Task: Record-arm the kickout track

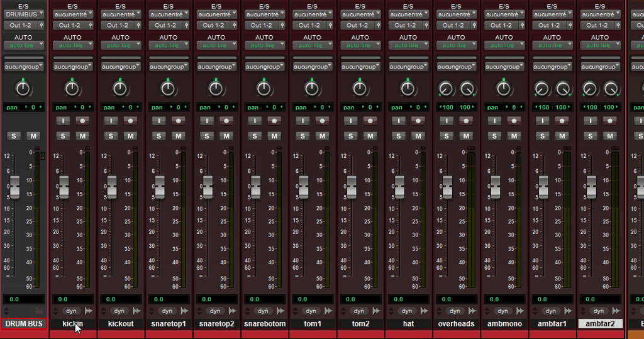Action: click(130, 121)
